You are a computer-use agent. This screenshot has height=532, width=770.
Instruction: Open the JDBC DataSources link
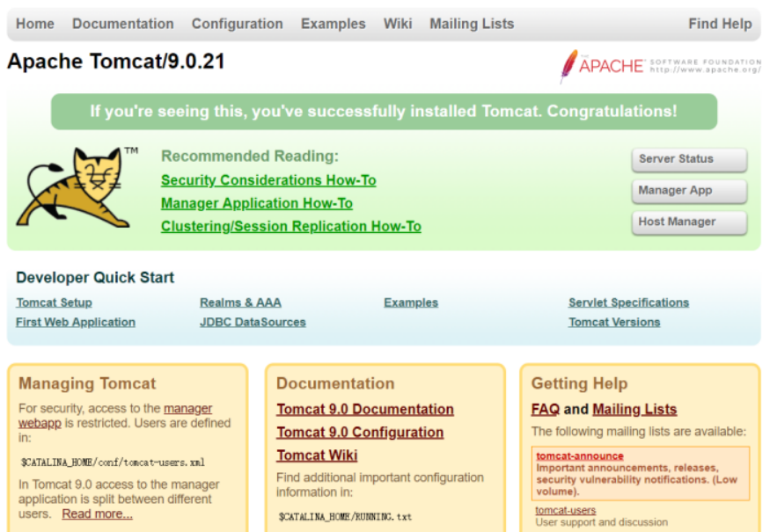pos(253,323)
